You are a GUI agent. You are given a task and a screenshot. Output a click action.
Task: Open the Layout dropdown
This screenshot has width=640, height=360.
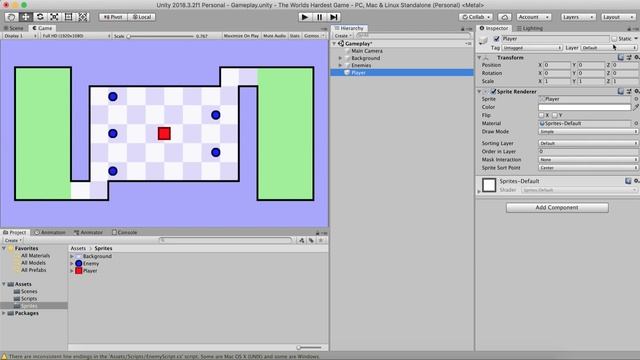pyautogui.click(x=618, y=17)
